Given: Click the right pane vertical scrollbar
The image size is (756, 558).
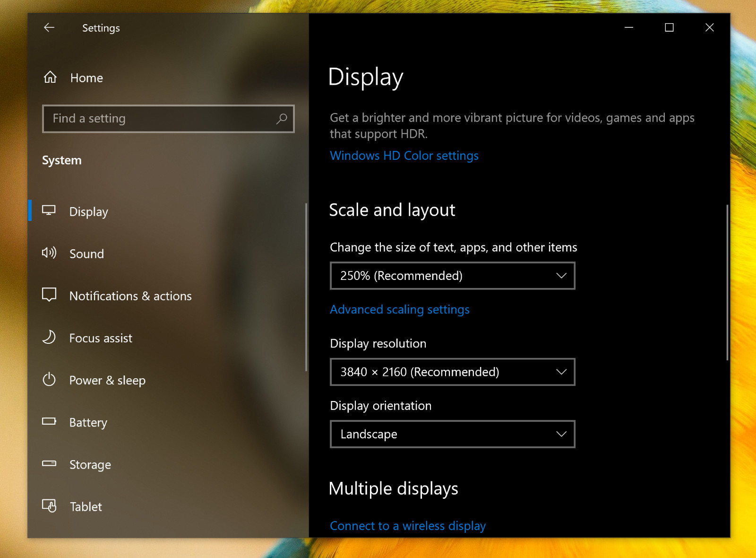Looking at the screenshot, I should point(727,282).
